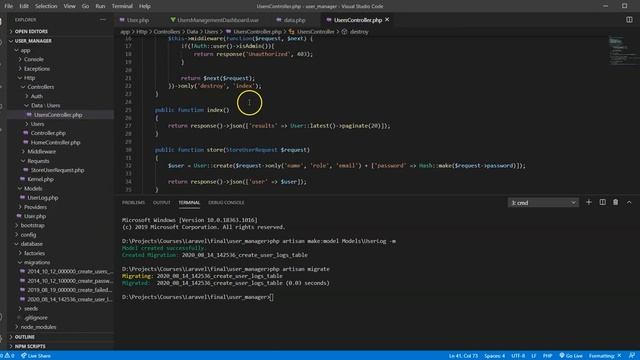Open Controller.php from the explorer
The width and height of the screenshot is (640, 360).
(x=48, y=133)
